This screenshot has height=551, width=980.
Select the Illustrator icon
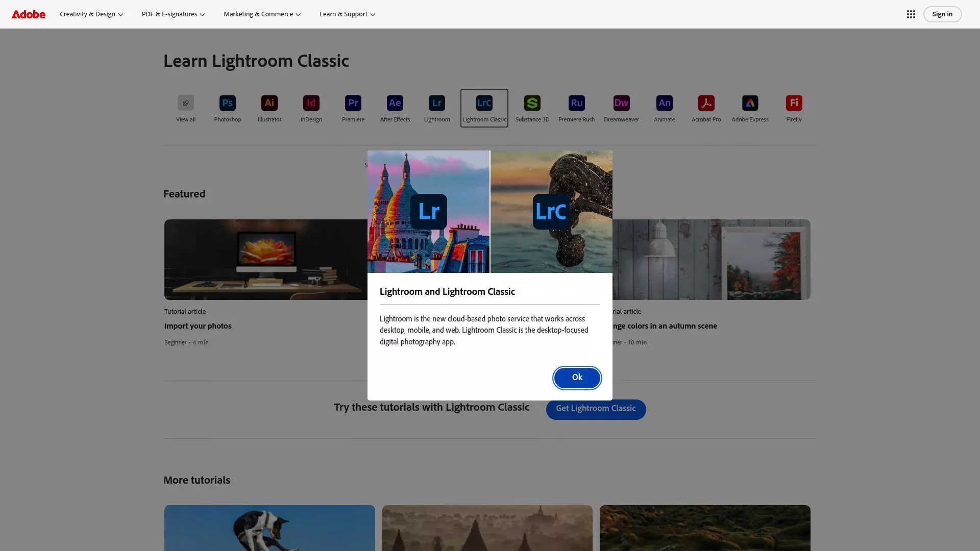pyautogui.click(x=269, y=103)
